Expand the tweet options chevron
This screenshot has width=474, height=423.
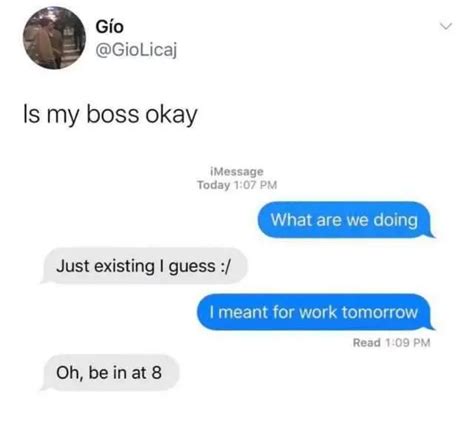(x=445, y=26)
